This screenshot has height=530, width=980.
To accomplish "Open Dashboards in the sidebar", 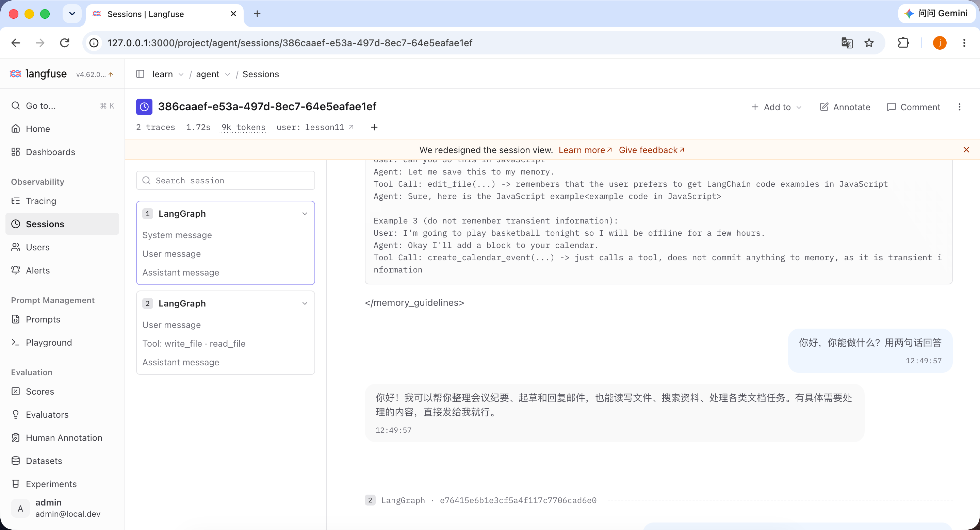I will (x=62, y=152).
